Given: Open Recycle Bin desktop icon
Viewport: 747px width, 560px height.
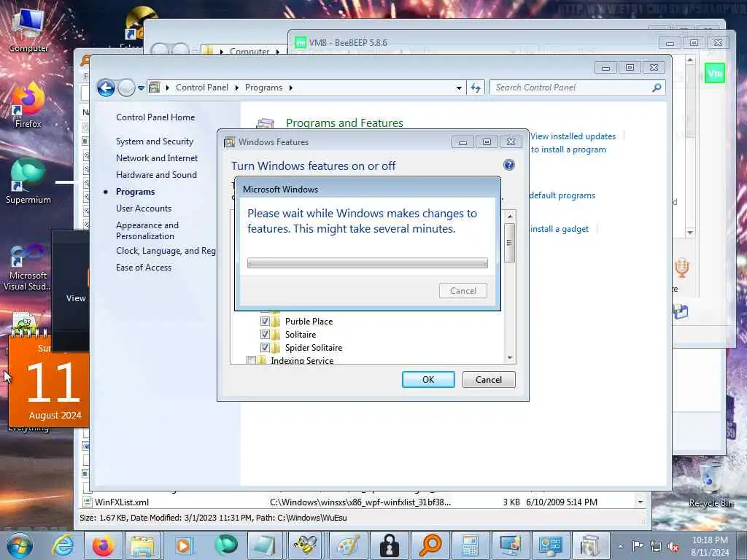Looking at the screenshot, I should [x=711, y=483].
